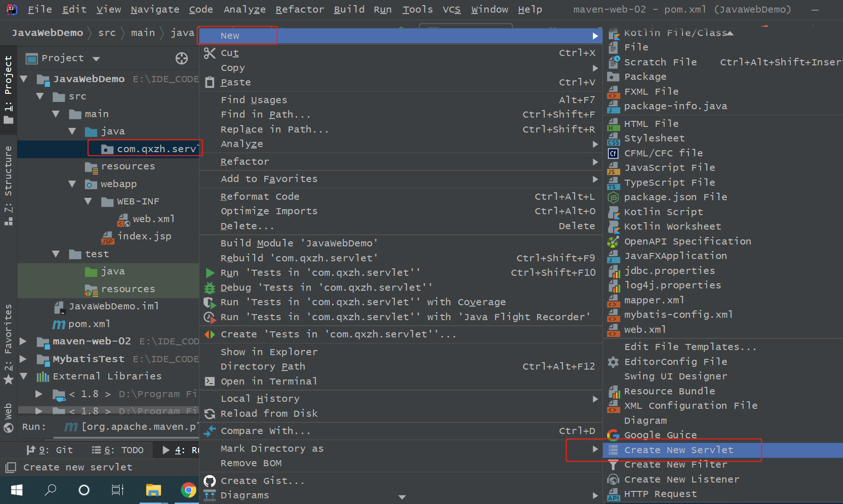Collapse the JavaWebDemo project node
Viewport: 843px width, 504px height.
pos(24,79)
